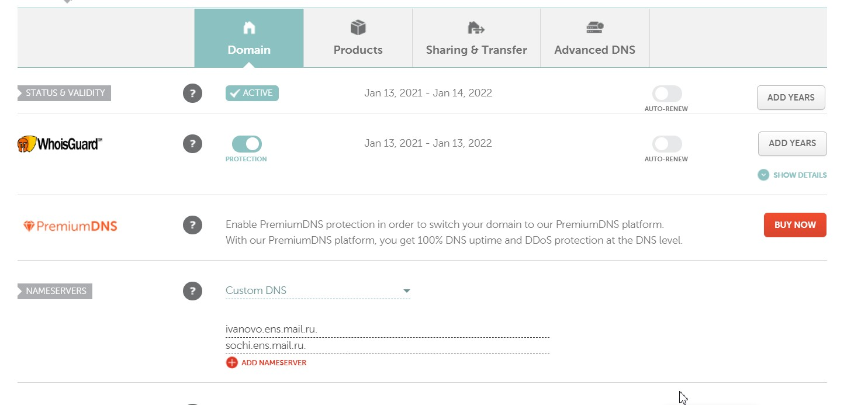This screenshot has height=405, width=868.
Task: Click the ivanovo.ens.mail.ru nameserver field
Action: (387, 330)
